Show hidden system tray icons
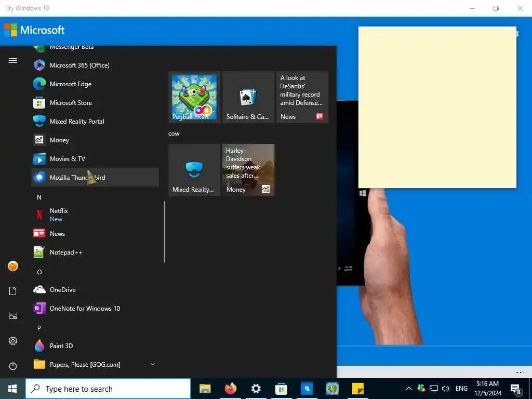This screenshot has height=399, width=532. (x=409, y=389)
